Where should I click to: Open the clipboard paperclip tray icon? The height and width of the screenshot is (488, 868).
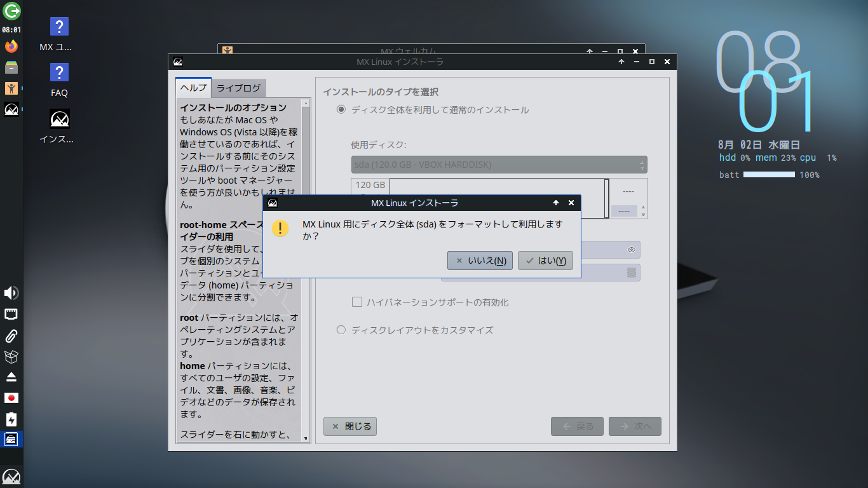[11, 335]
